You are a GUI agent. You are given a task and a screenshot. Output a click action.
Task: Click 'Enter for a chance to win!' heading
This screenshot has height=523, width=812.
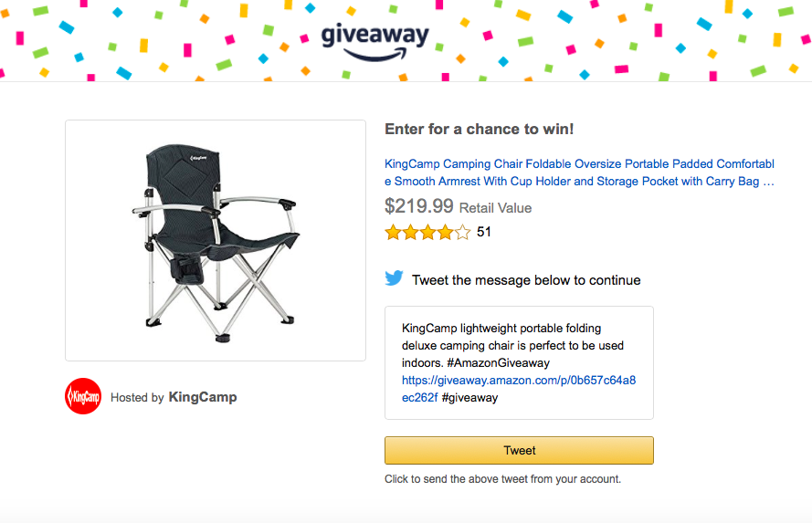[479, 130]
